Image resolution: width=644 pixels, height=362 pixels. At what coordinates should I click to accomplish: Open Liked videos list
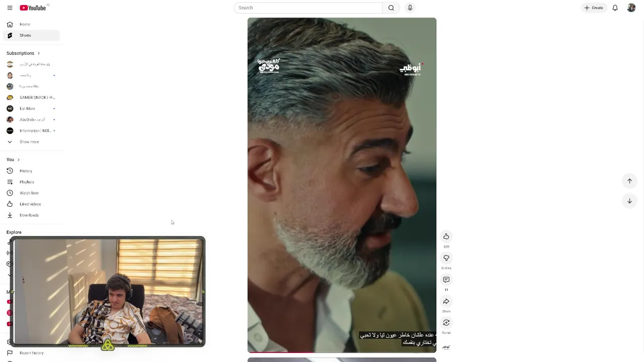click(31, 204)
